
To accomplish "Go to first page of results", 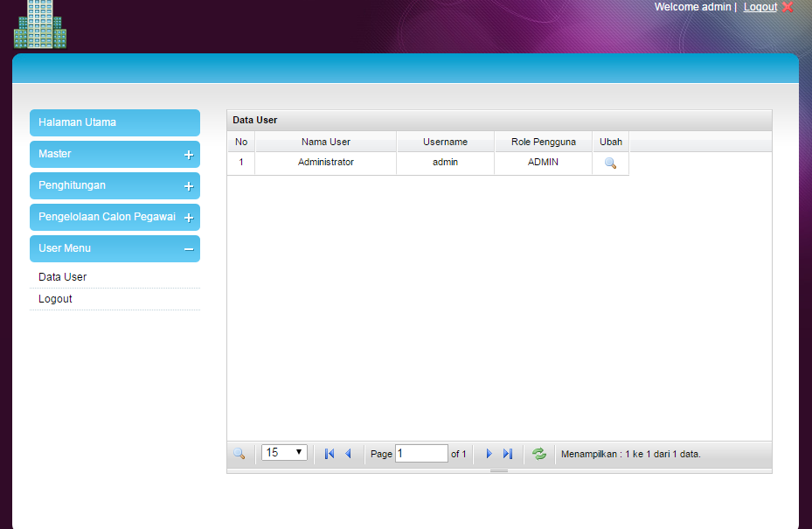I will [x=330, y=454].
